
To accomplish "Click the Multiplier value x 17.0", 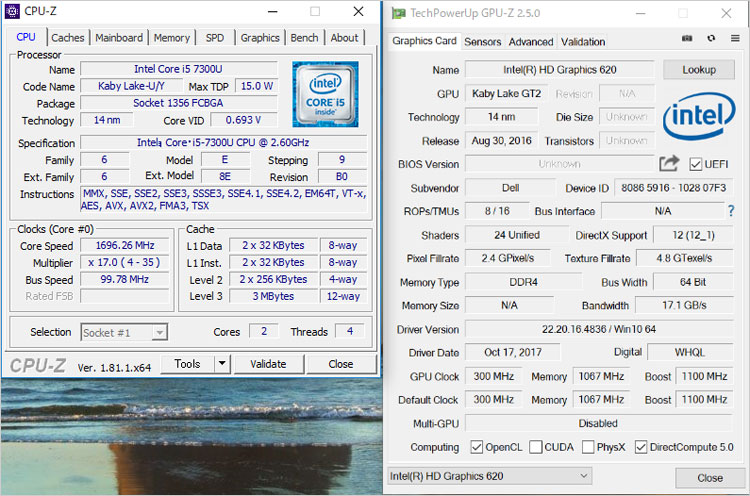I will click(x=125, y=263).
